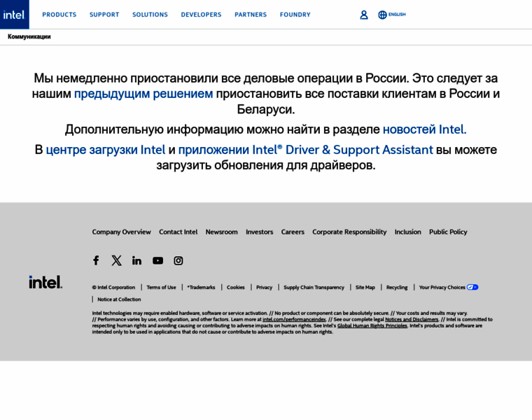Open the Newsroom footer link
532x420 pixels.
pos(222,232)
